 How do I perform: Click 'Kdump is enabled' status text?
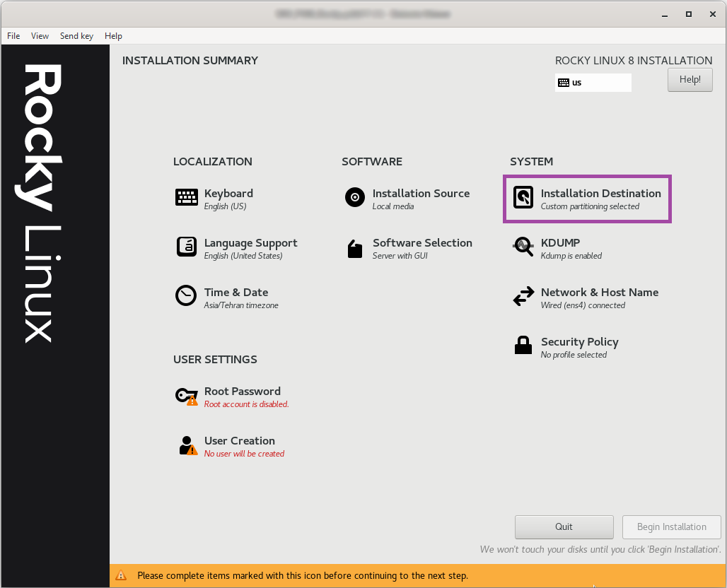(571, 256)
